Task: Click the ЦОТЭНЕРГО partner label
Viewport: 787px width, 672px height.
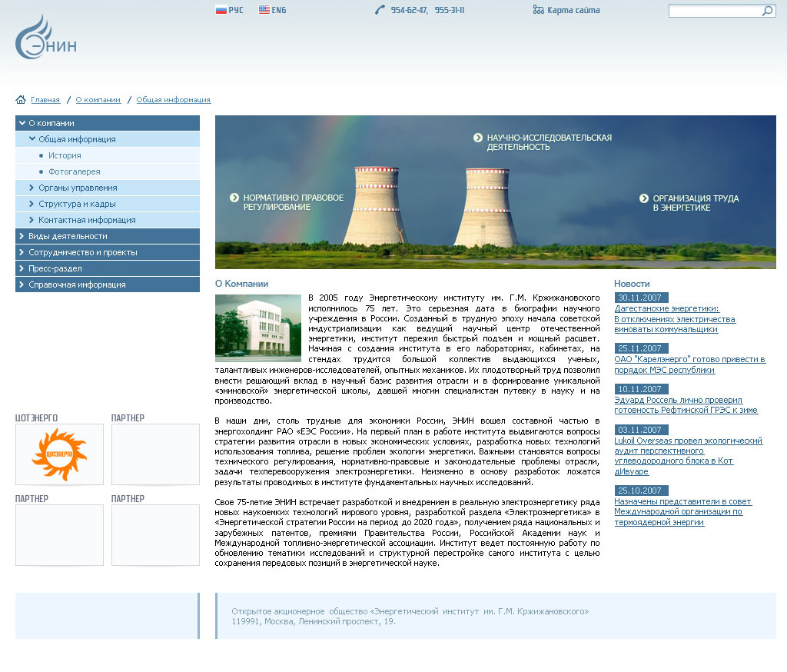Action: [x=37, y=418]
